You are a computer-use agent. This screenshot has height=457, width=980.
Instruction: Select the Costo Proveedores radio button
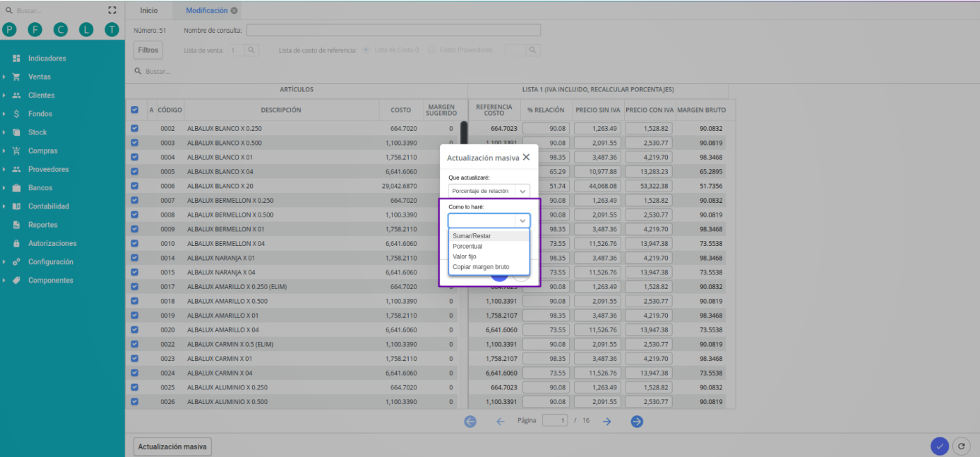[432, 50]
